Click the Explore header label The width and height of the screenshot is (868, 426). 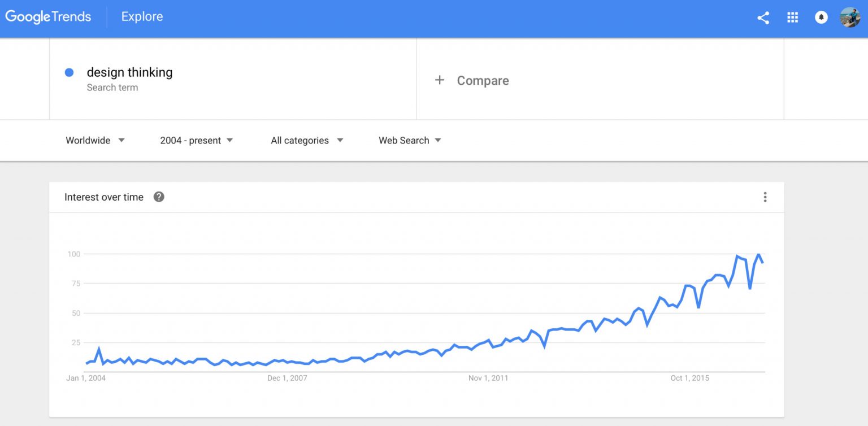[x=142, y=17]
